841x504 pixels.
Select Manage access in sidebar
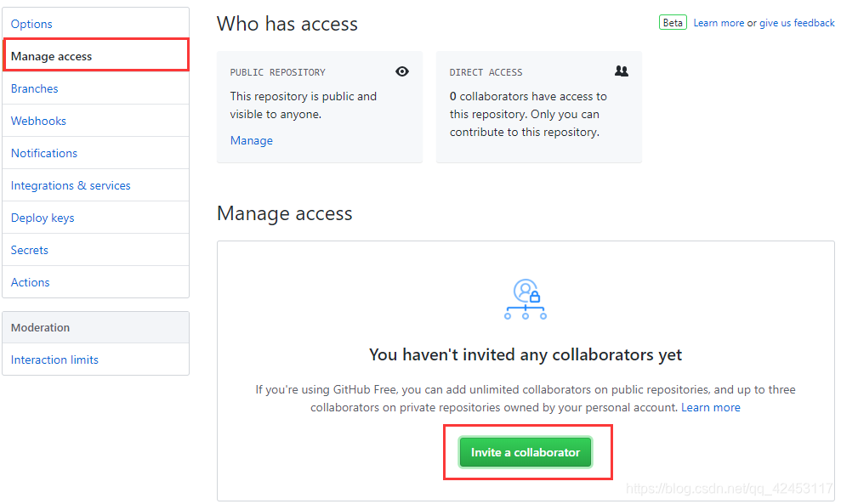click(52, 56)
